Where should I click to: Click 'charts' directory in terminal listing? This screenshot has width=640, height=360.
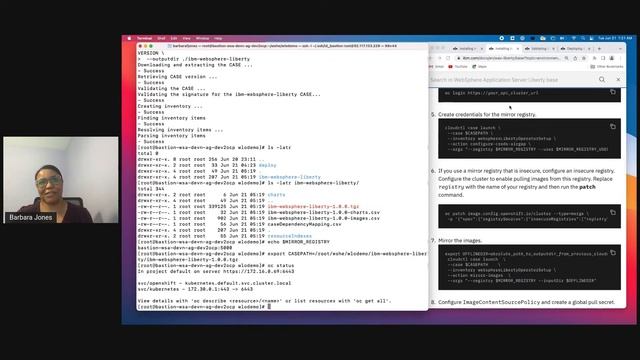(276, 195)
